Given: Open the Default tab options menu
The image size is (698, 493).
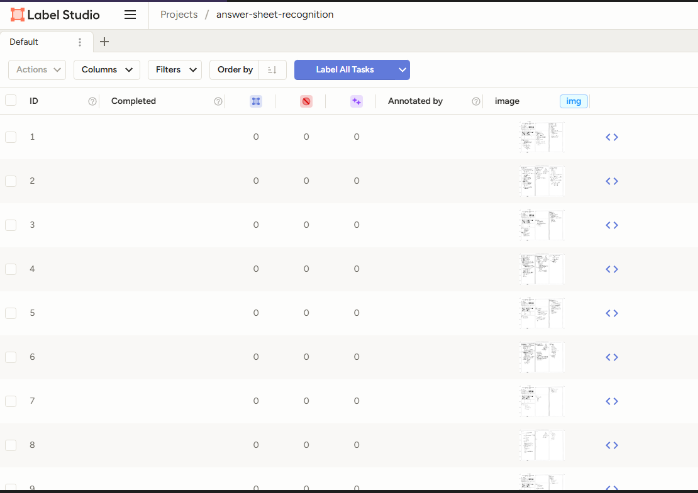Looking at the screenshot, I should point(80,42).
